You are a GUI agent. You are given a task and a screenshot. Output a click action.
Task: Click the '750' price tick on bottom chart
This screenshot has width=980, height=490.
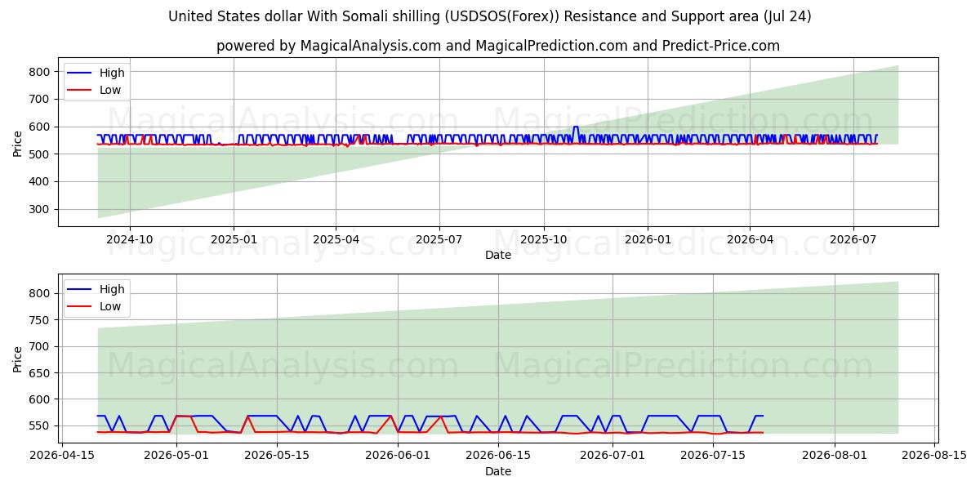(x=40, y=320)
